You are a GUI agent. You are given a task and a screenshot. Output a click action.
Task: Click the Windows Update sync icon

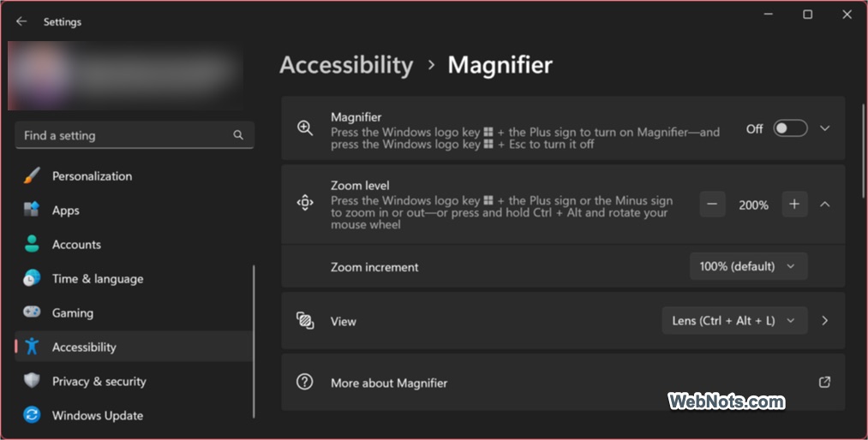pos(32,414)
